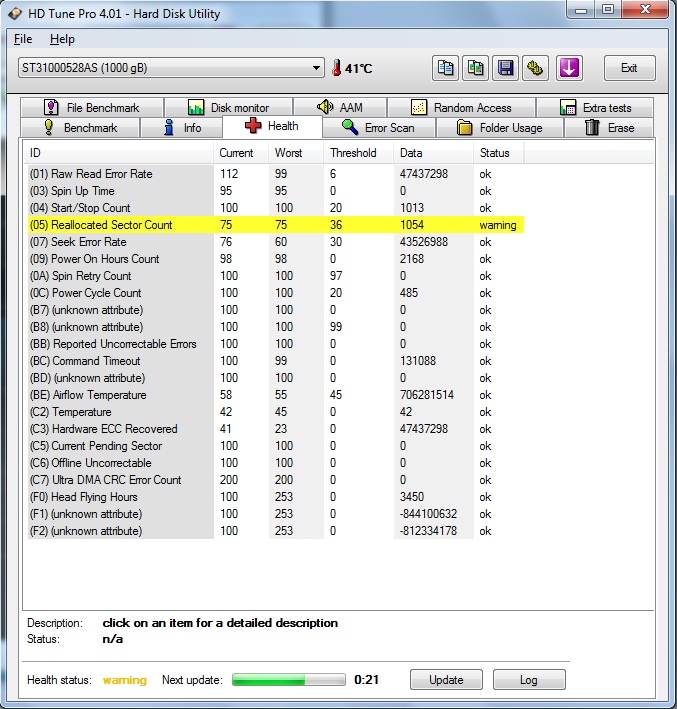Switch to the Disk monitor tab
Image resolution: width=677 pixels, height=709 pixels.
(228, 108)
